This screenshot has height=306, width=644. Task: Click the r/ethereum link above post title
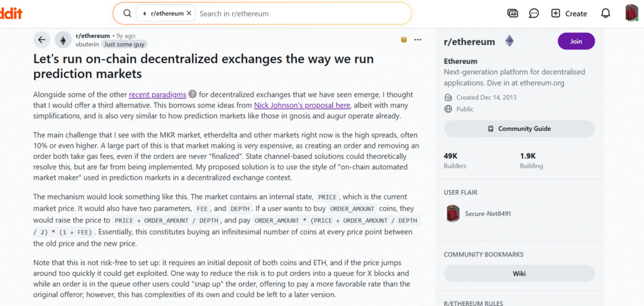[92, 36]
